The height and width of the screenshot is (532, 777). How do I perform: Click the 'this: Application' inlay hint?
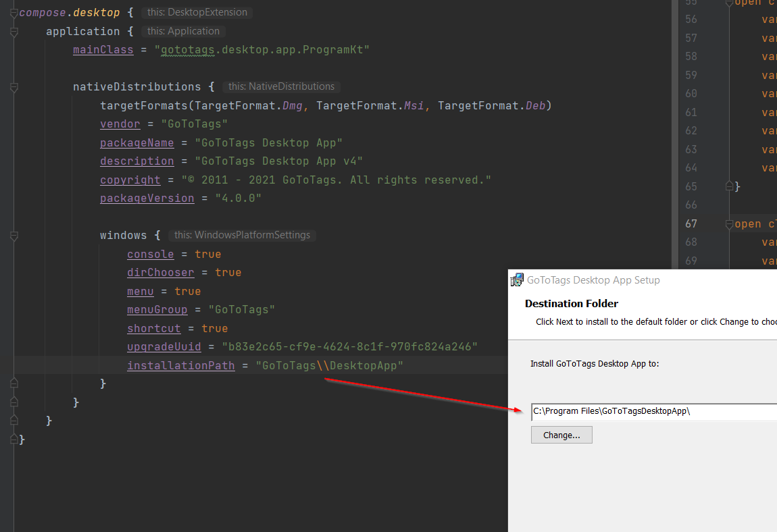pyautogui.click(x=182, y=31)
